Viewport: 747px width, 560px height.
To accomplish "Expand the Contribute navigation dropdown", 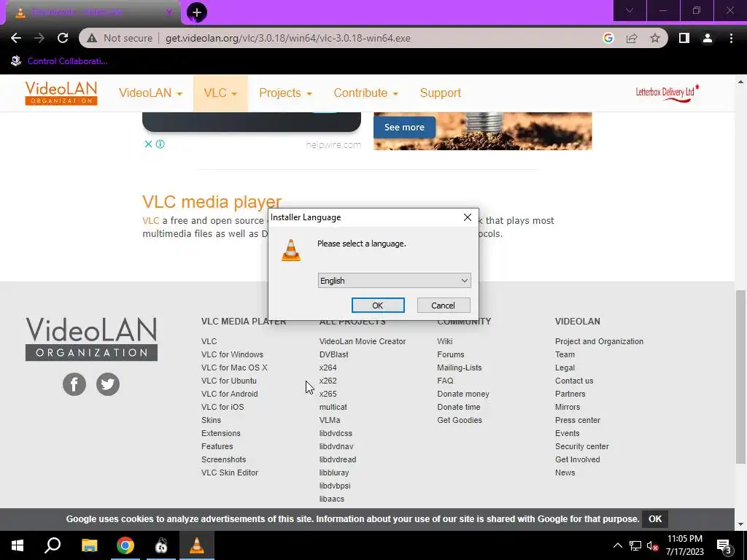I will click(365, 93).
